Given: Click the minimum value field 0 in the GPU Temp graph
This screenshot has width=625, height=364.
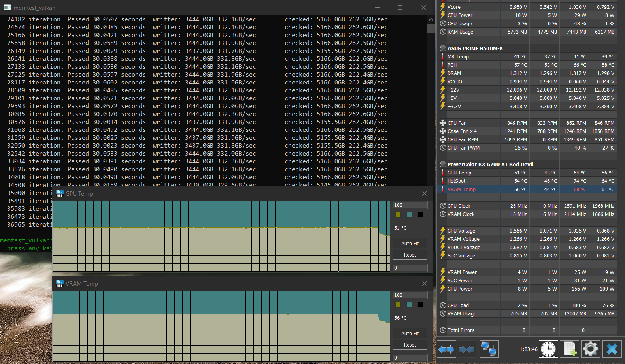Looking at the screenshot, I should tap(410, 268).
